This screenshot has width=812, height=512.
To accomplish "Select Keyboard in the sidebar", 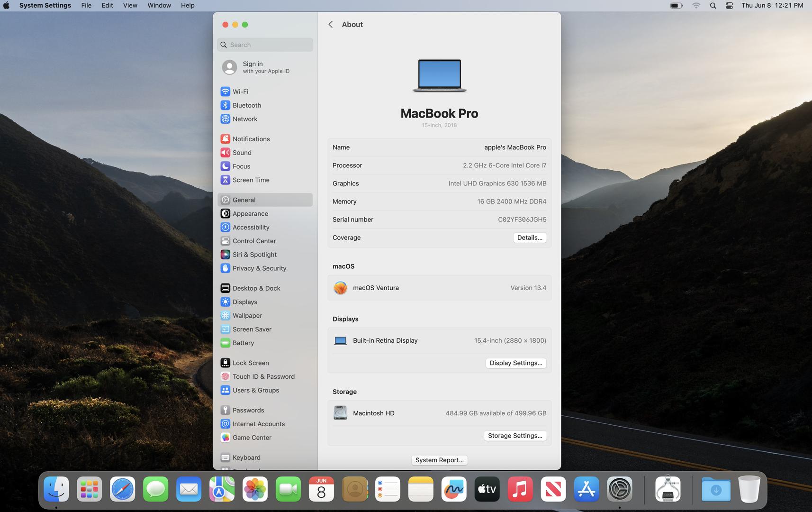I will [x=265, y=457].
